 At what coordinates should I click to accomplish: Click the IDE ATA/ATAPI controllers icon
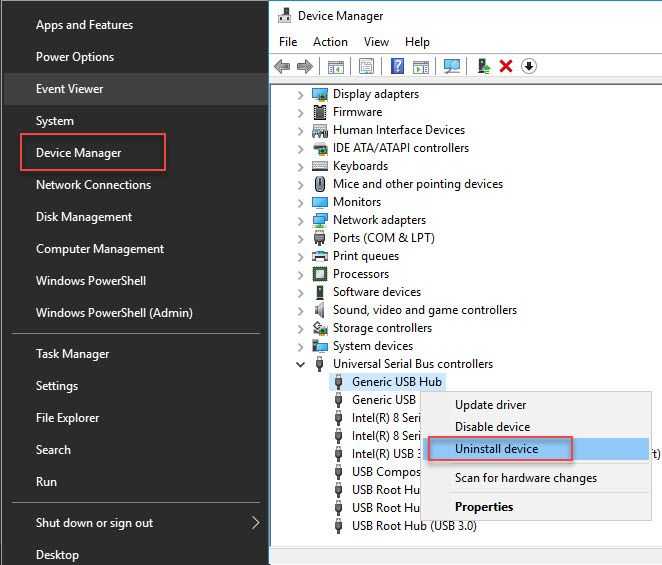tap(320, 148)
